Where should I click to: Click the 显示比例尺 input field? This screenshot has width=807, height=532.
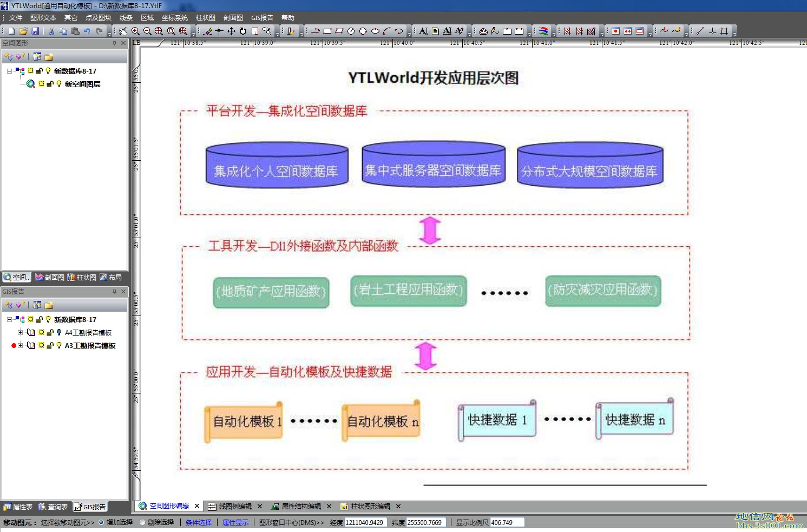(x=507, y=522)
